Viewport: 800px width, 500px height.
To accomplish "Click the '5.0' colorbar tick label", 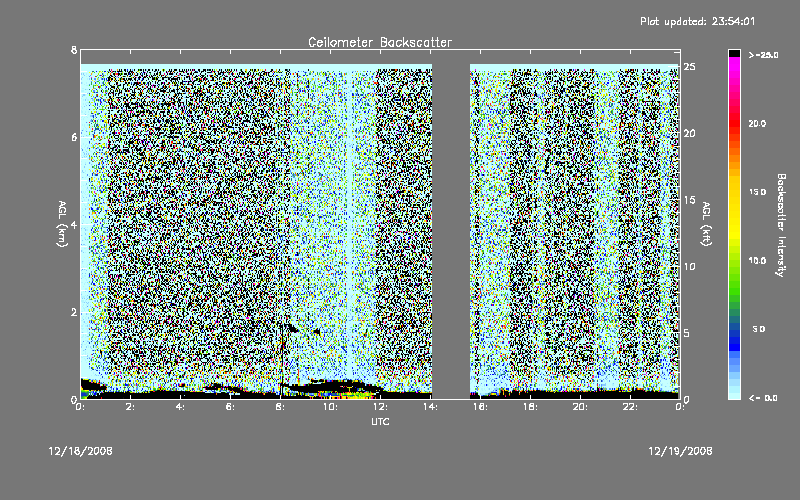I will coord(759,329).
